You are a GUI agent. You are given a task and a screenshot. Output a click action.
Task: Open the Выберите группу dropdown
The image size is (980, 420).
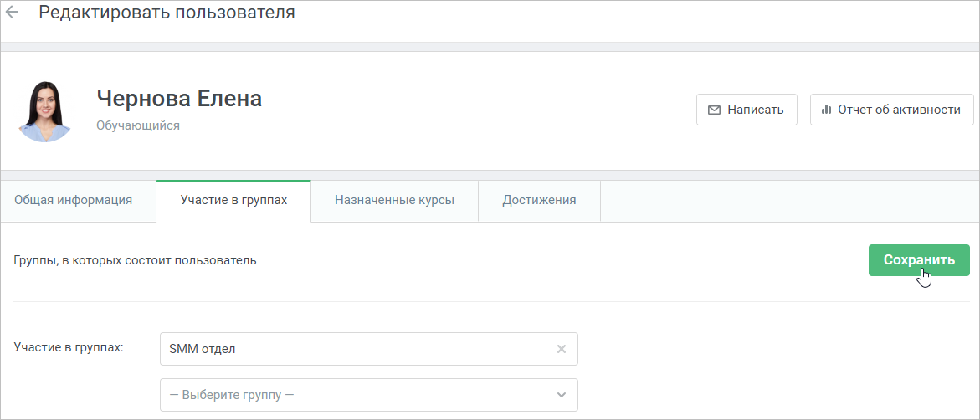[369, 395]
